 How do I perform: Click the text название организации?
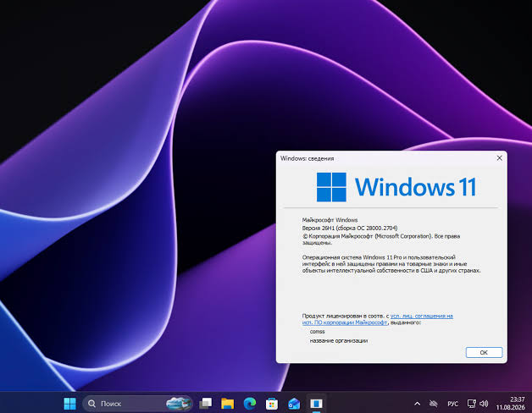[x=339, y=340]
